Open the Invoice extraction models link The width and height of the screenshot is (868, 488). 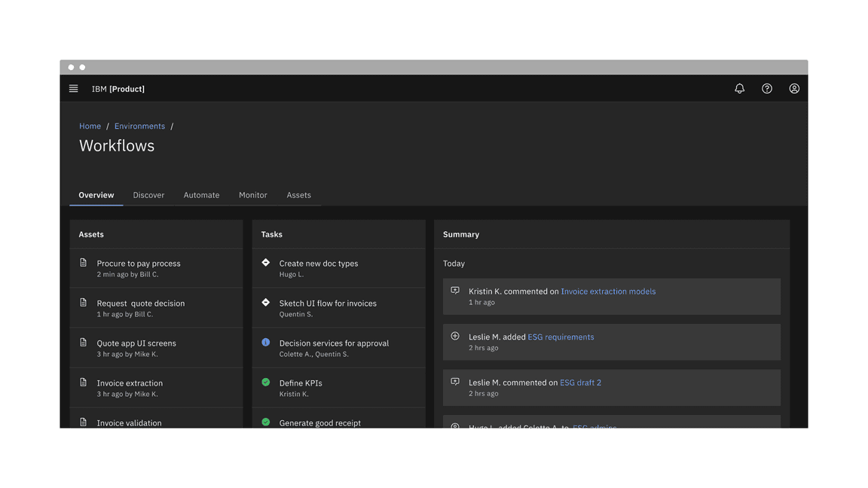coord(608,291)
